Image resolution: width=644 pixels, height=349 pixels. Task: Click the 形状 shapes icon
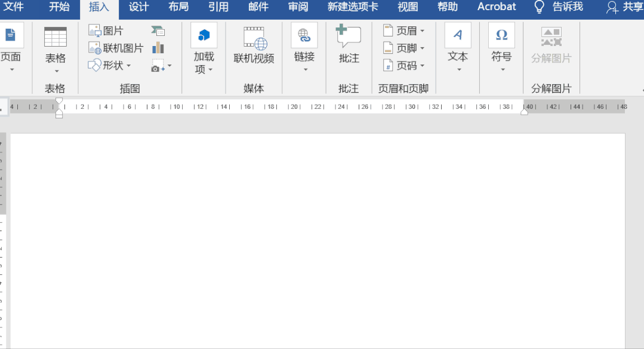click(94, 65)
